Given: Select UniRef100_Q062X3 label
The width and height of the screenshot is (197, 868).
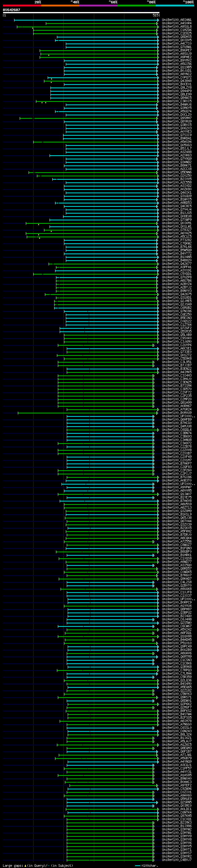Looking at the screenshot, I should (176, 128).
